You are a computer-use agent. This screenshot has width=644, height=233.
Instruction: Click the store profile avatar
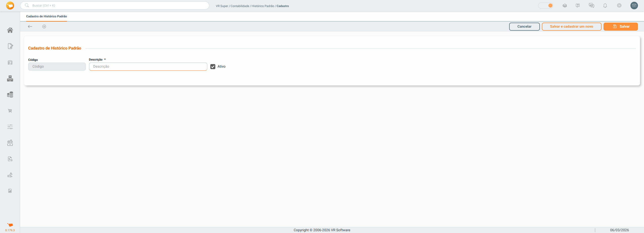pos(634,6)
